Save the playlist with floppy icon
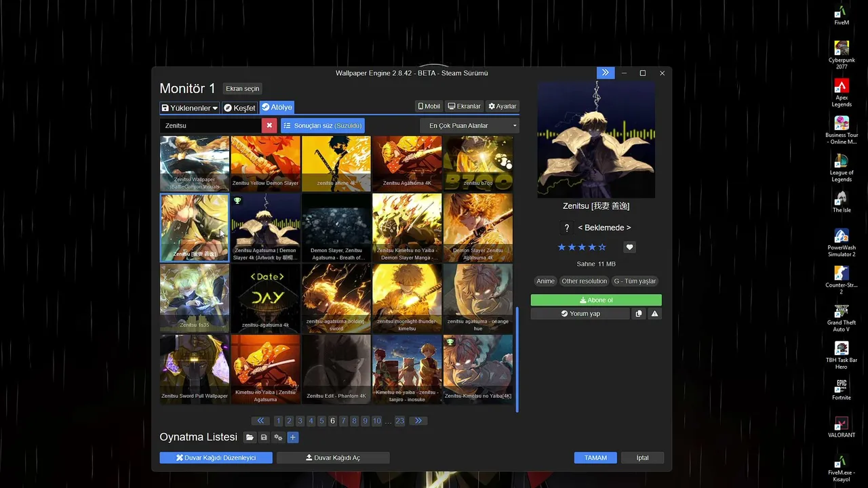868x488 pixels. 264,438
